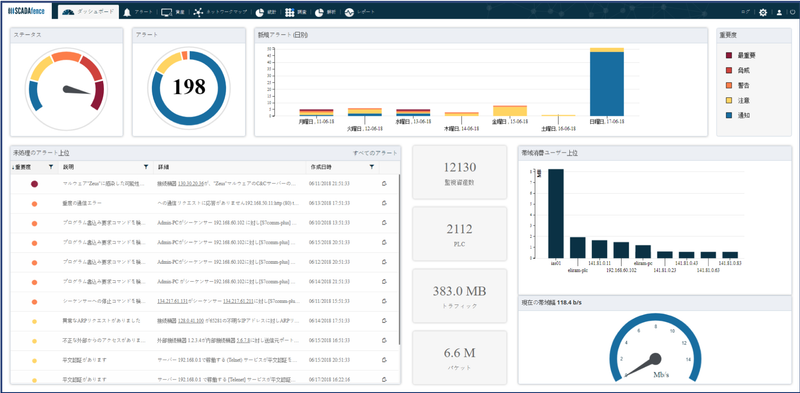Click action icon for 06/11/2018 15:51:33 row
The width and height of the screenshot is (800, 393).
tap(385, 302)
